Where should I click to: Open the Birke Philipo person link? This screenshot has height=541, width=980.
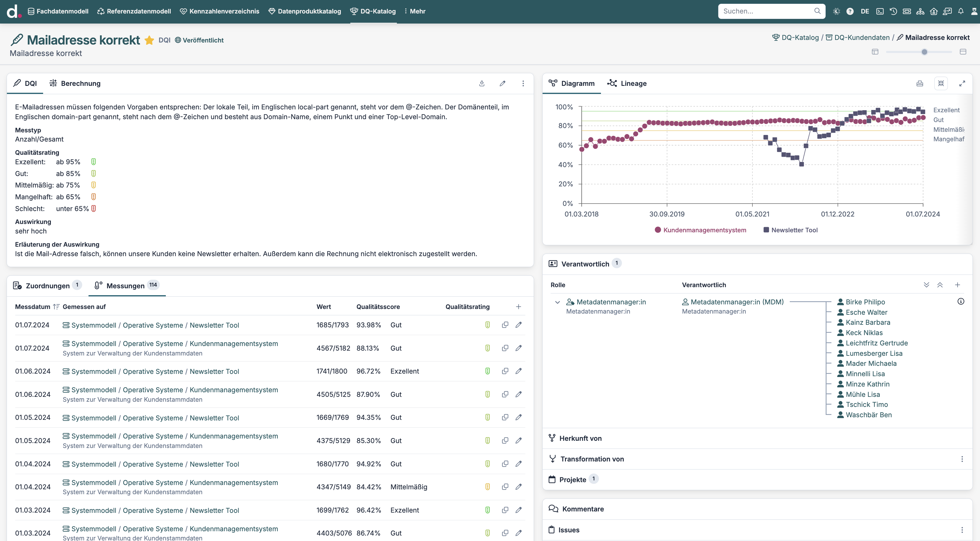point(865,302)
